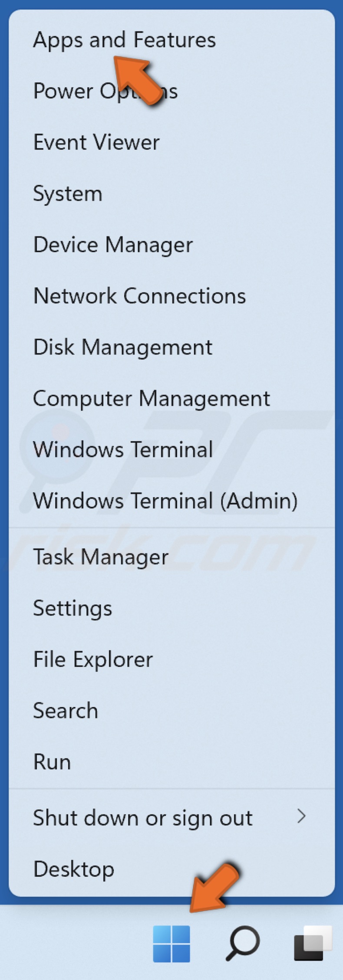This screenshot has width=343, height=980.
Task: Open Computer Management
Action: click(152, 398)
